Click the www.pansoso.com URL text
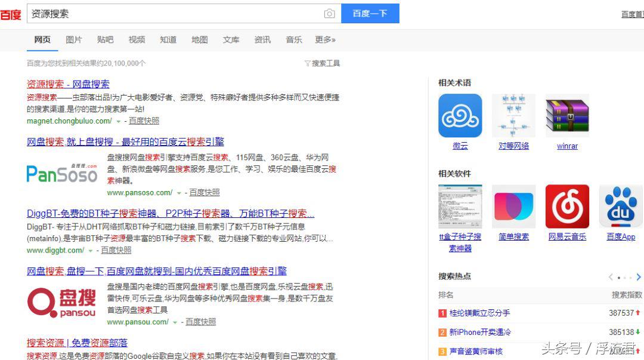 [x=140, y=193]
